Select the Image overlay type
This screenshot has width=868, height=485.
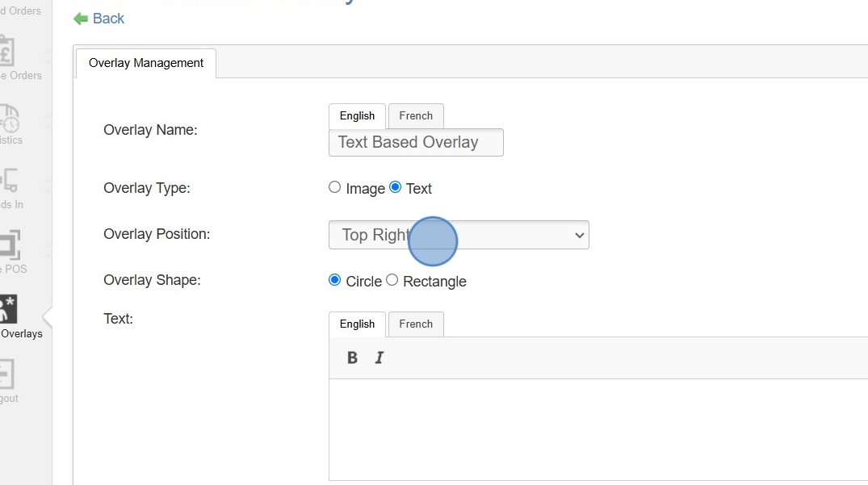[335, 187]
